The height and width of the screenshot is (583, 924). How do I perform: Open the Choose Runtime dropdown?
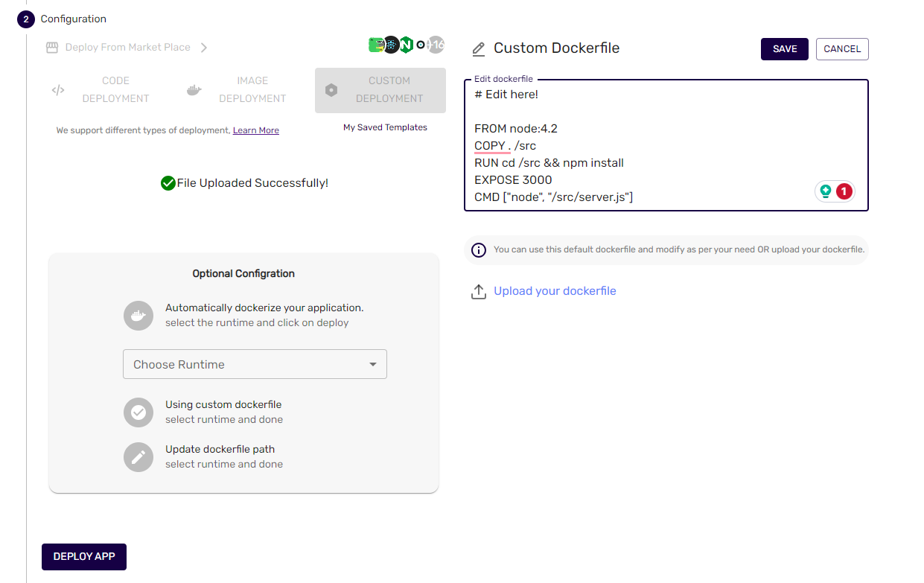point(255,364)
